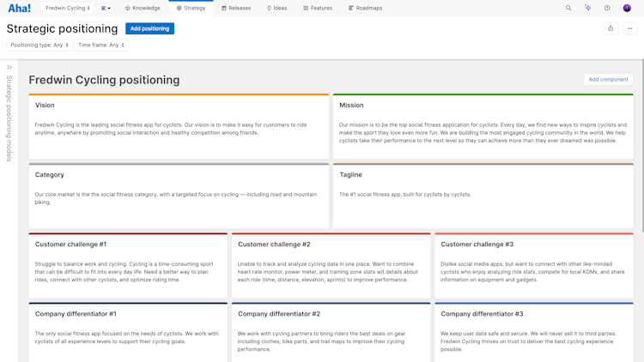Open the Releases tab
The height and width of the screenshot is (362, 644).
click(236, 9)
